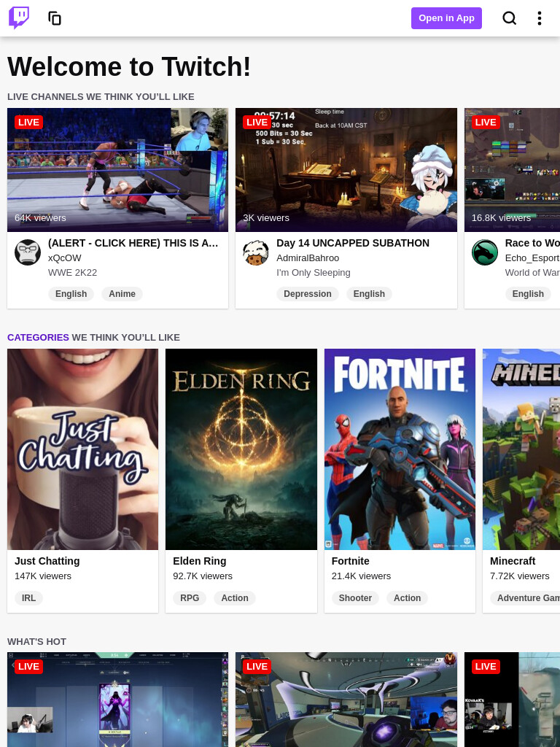
Task: Click the Twitch logo icon
Action: click(19, 18)
